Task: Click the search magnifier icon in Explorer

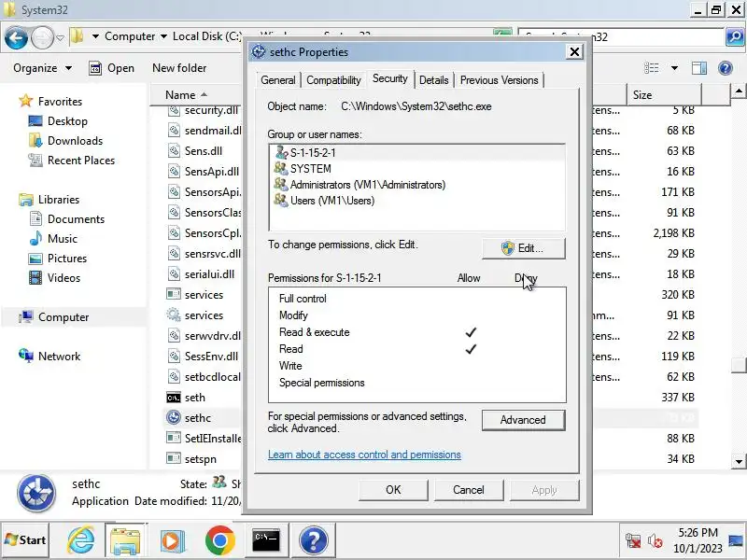Action: pyautogui.click(x=735, y=36)
